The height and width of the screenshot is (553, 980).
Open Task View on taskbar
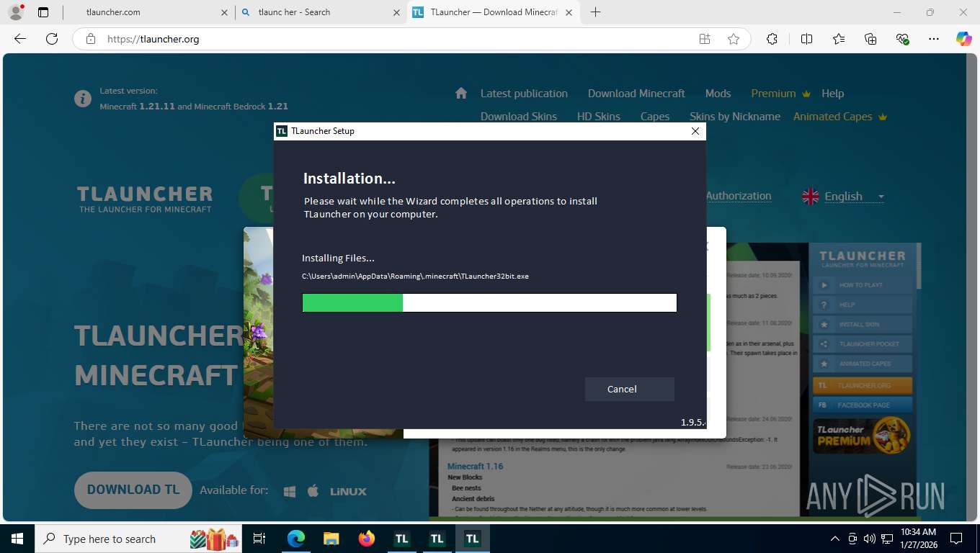click(x=259, y=539)
